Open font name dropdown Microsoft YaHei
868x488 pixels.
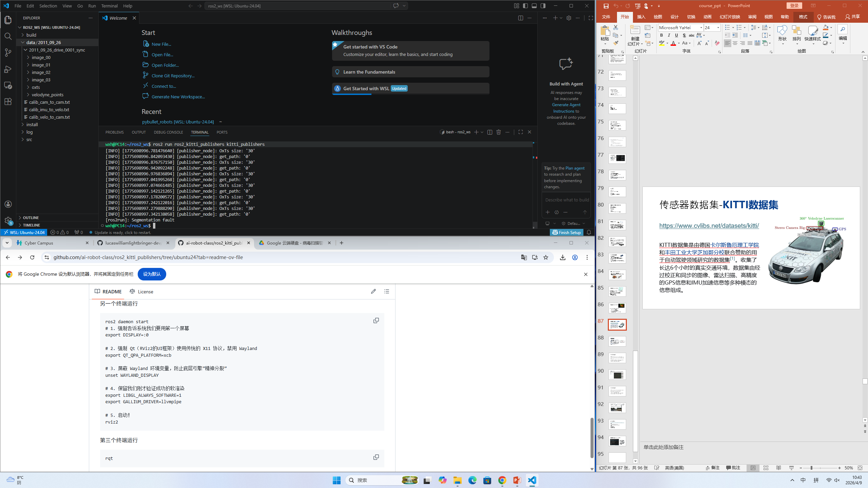coord(701,27)
